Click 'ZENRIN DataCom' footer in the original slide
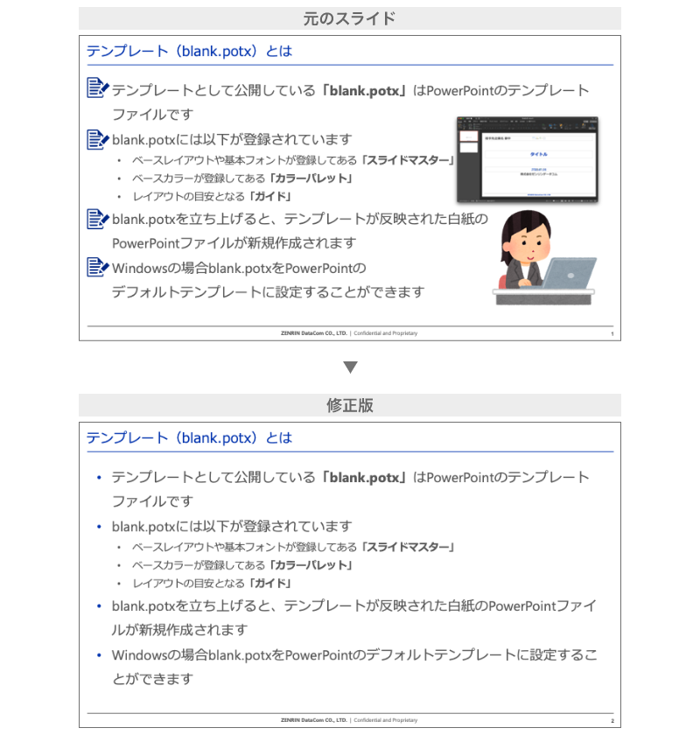 313,333
